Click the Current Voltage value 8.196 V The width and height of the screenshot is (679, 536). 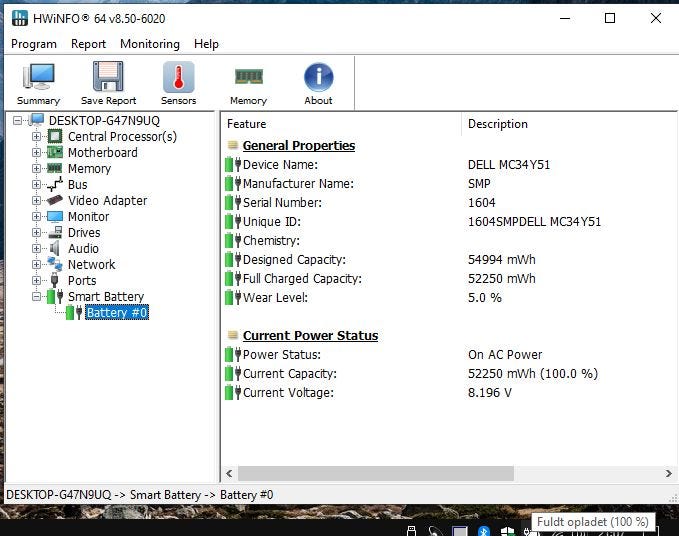(490, 393)
